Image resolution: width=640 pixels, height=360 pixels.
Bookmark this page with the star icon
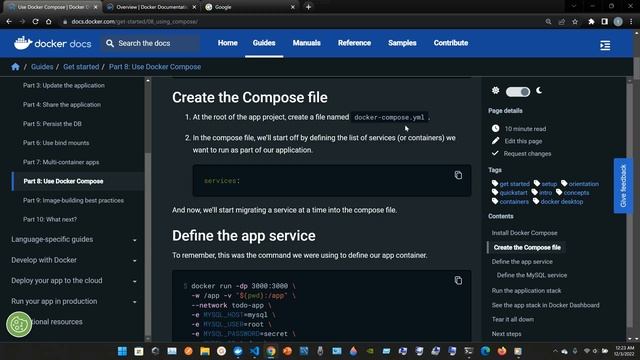tap(575, 22)
